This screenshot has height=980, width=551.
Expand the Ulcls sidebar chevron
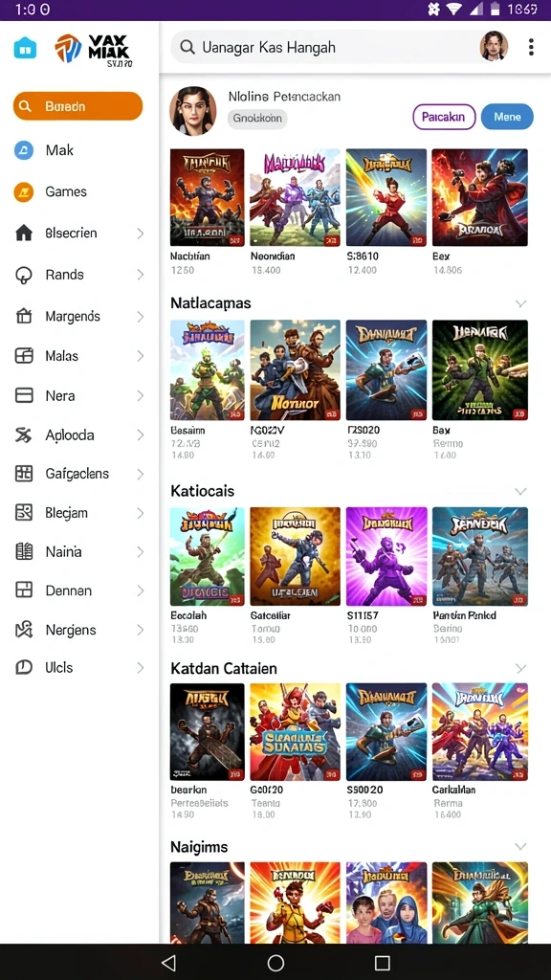[x=141, y=667]
